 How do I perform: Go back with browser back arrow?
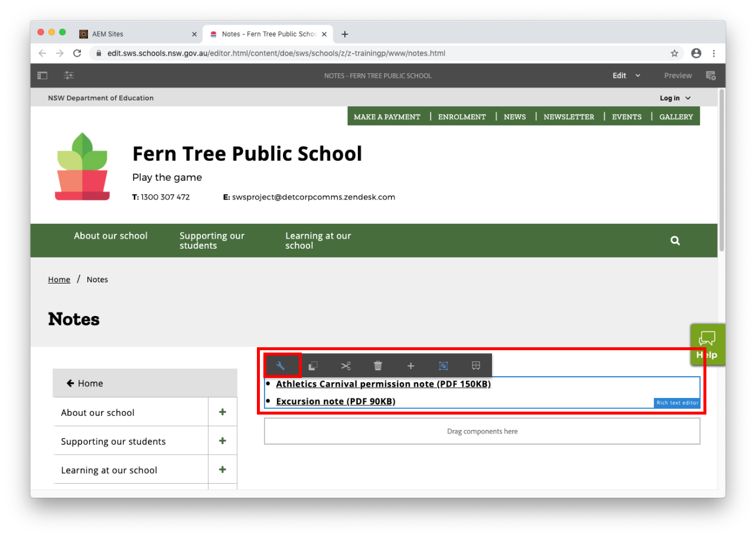(x=42, y=53)
